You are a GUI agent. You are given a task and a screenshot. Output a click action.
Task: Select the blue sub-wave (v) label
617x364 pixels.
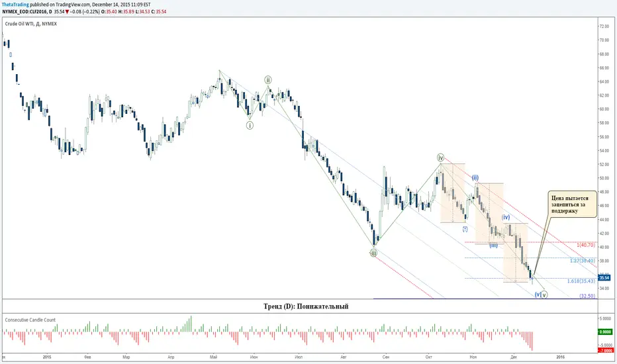[538, 295]
